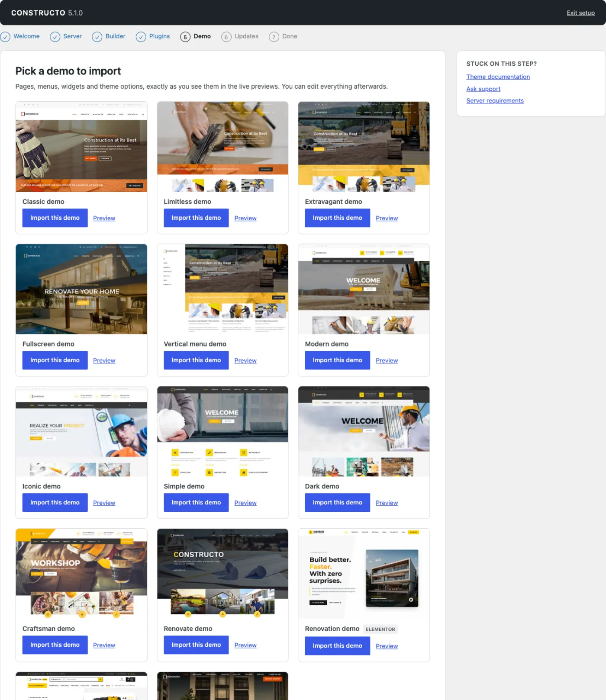The image size is (606, 700).
Task: Click the CONSTRUCTO 5.1.0 title
Action: click(47, 13)
